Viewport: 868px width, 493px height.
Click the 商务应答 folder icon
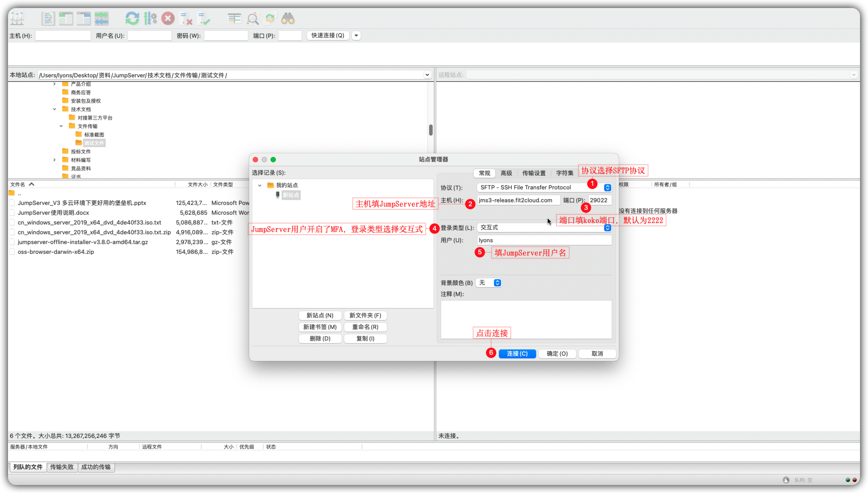click(x=65, y=92)
